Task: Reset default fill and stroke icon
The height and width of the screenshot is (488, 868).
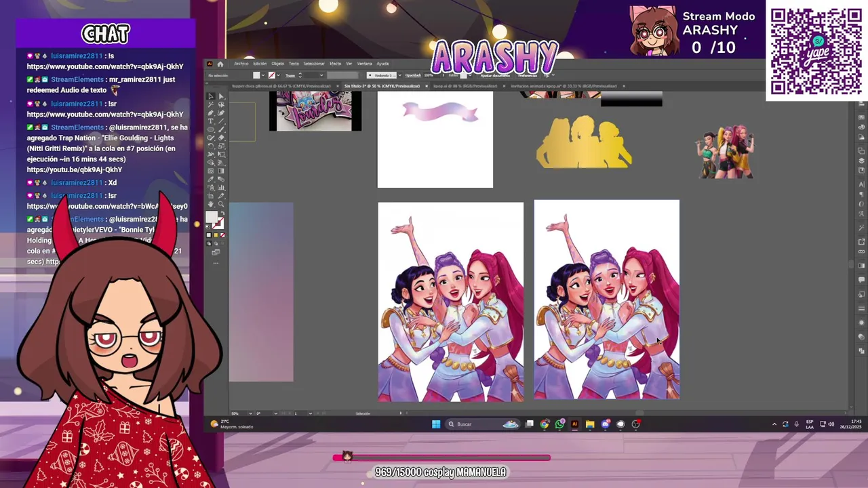Action: click(x=208, y=227)
